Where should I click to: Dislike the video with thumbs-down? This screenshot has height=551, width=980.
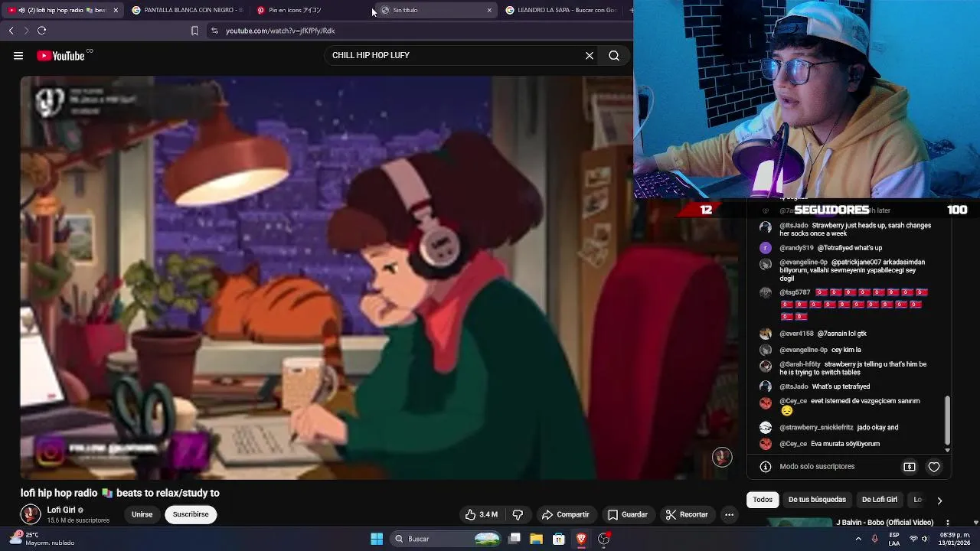(x=518, y=514)
